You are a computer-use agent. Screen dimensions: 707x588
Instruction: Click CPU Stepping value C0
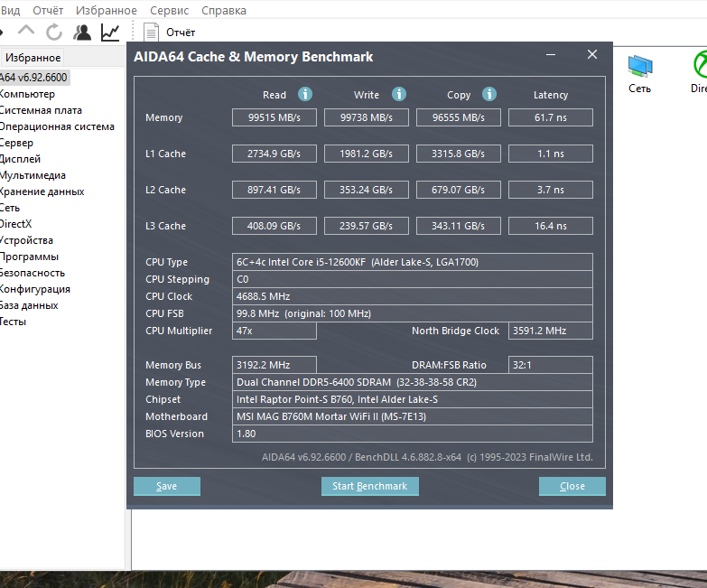click(x=412, y=279)
